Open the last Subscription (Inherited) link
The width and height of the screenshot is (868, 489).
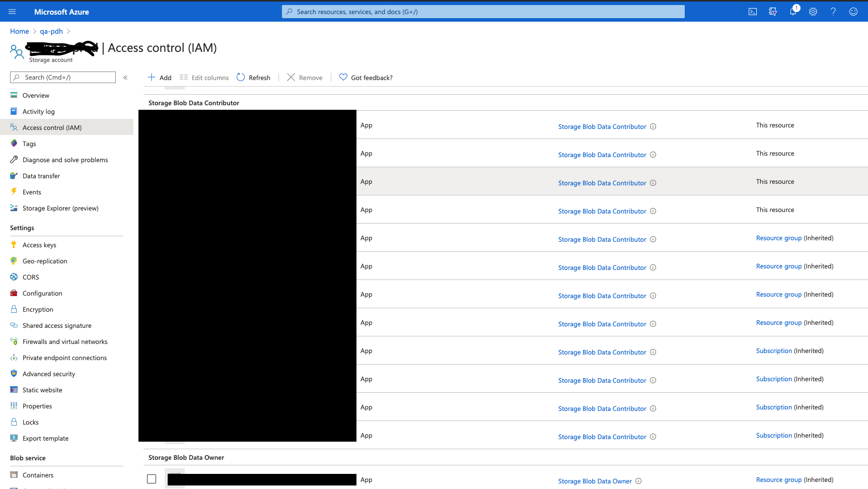tap(774, 435)
